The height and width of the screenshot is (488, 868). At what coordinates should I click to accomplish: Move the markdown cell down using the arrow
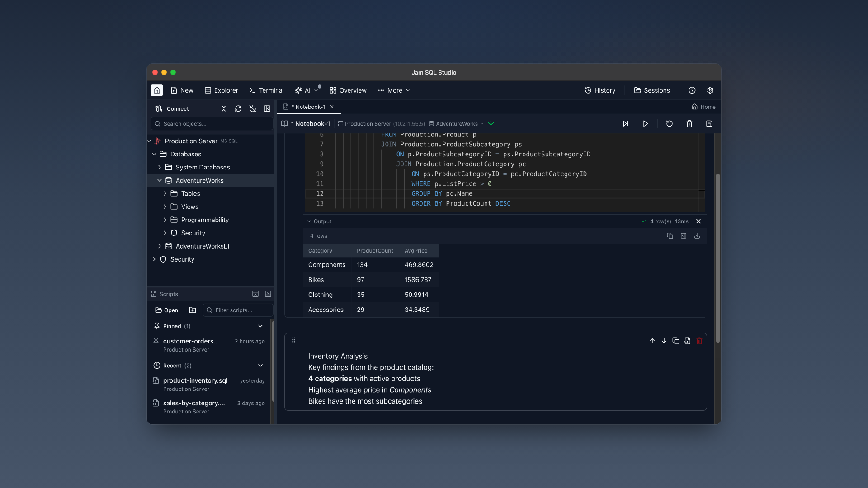point(664,341)
